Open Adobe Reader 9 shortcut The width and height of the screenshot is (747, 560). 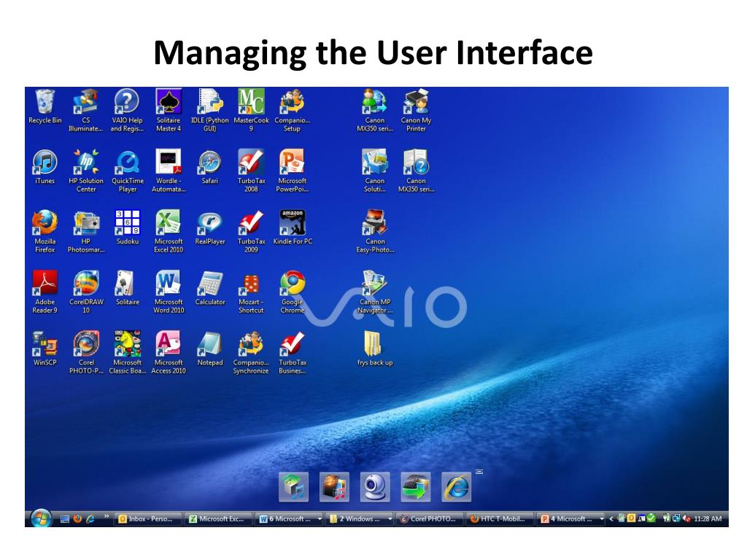(x=44, y=292)
